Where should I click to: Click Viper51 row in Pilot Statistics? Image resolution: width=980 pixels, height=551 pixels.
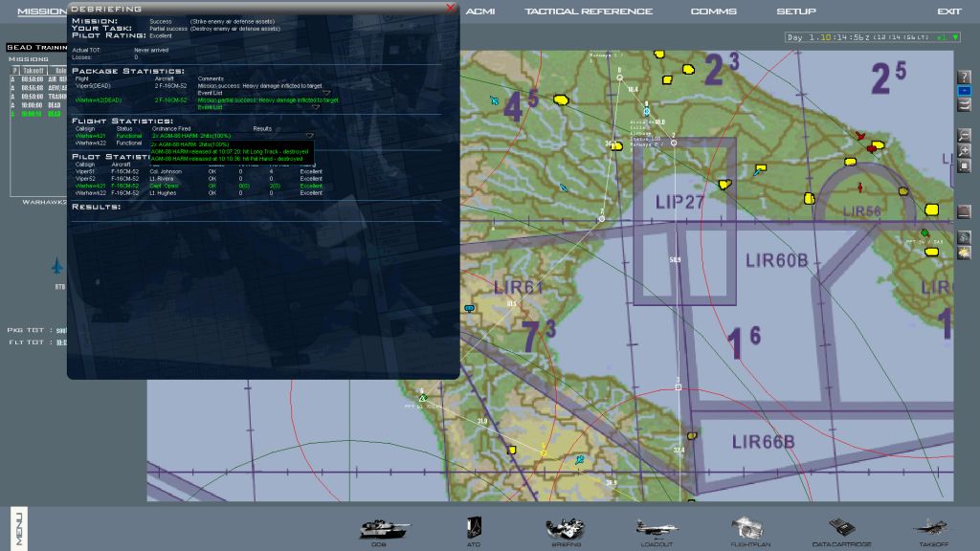pos(199,171)
